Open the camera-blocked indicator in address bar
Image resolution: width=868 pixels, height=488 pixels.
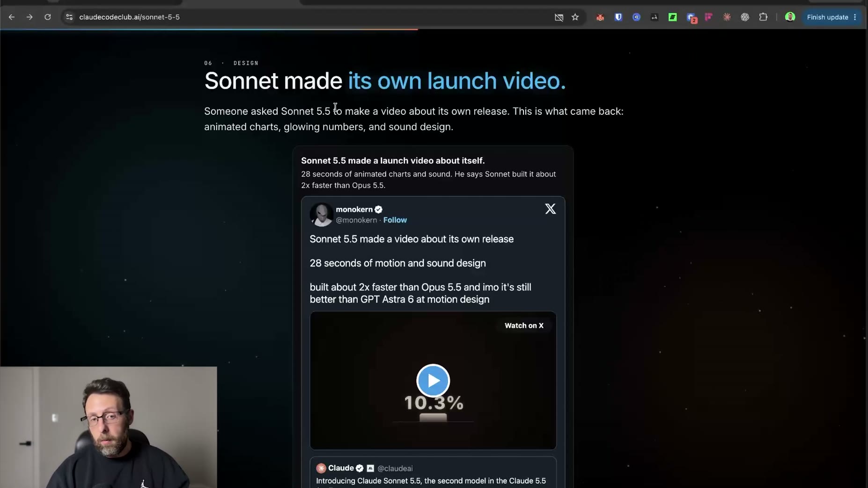(559, 17)
